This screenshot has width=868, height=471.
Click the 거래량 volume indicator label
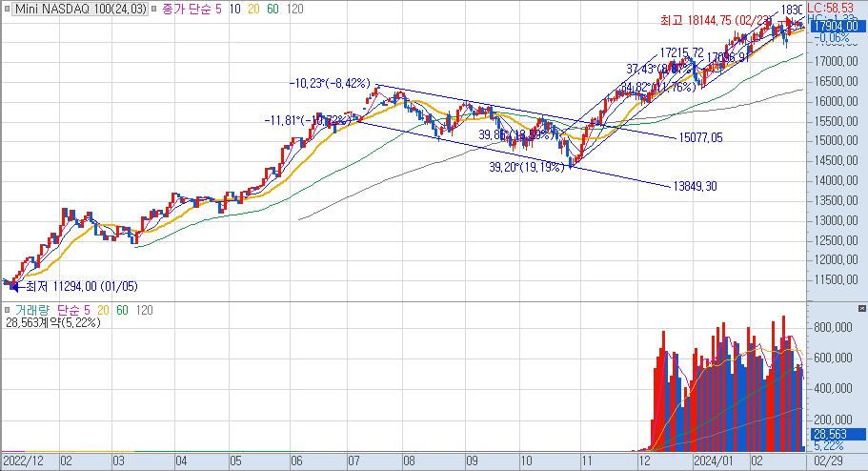click(x=32, y=310)
